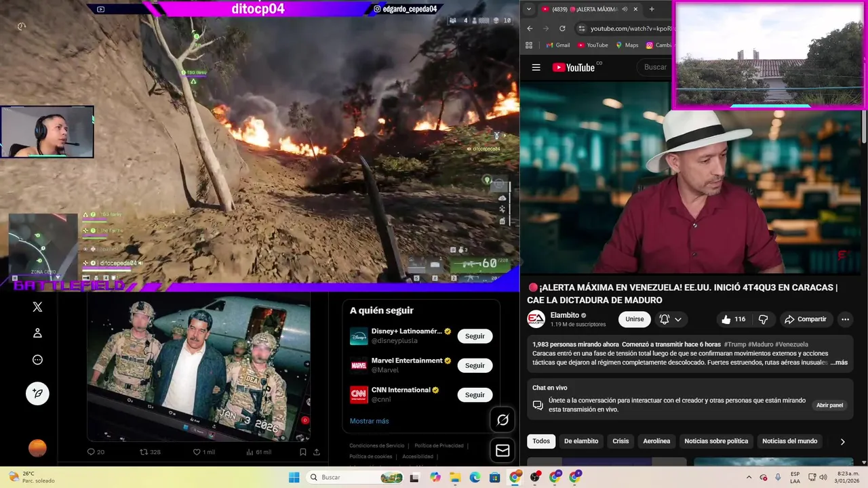View site information icon in address bar
Screen dimensions: 868x488
581,28
